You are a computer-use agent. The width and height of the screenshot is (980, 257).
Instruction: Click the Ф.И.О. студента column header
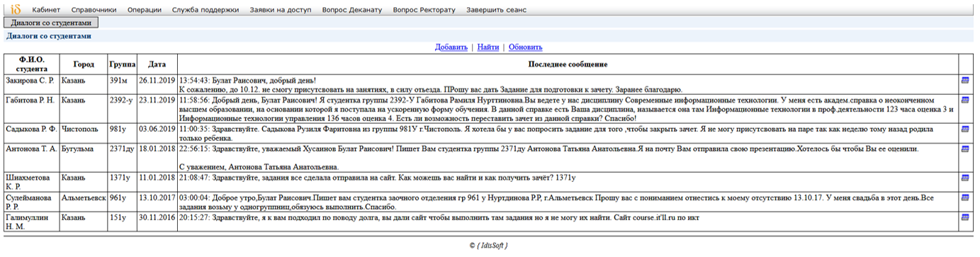pyautogui.click(x=31, y=64)
